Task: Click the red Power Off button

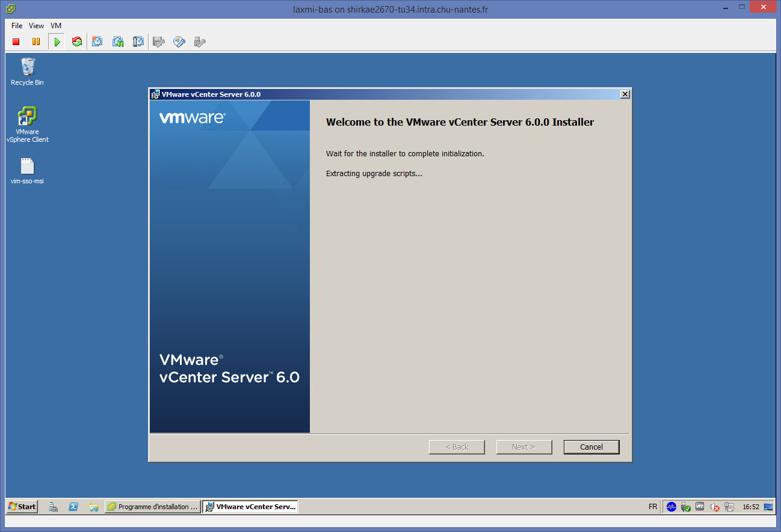Action: click(x=16, y=41)
